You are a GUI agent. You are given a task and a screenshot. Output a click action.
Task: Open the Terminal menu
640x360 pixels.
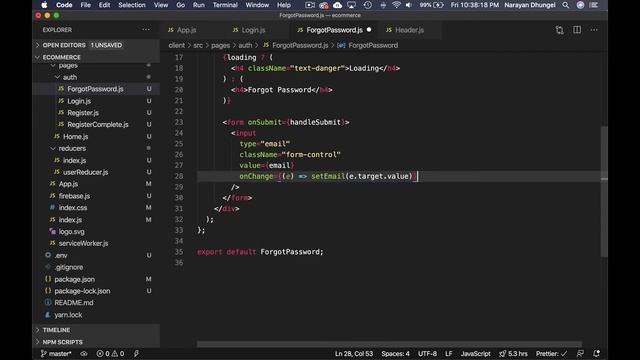coord(225,5)
